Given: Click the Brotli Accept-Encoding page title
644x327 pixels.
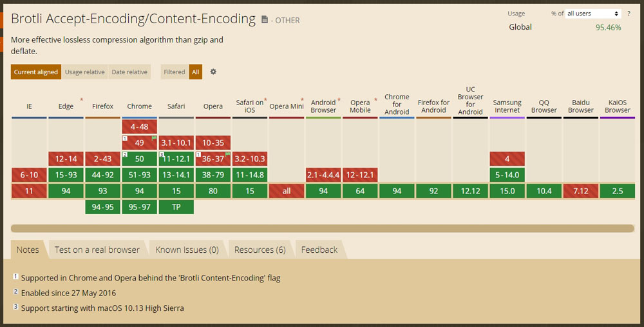Looking at the screenshot, I should point(133,19).
